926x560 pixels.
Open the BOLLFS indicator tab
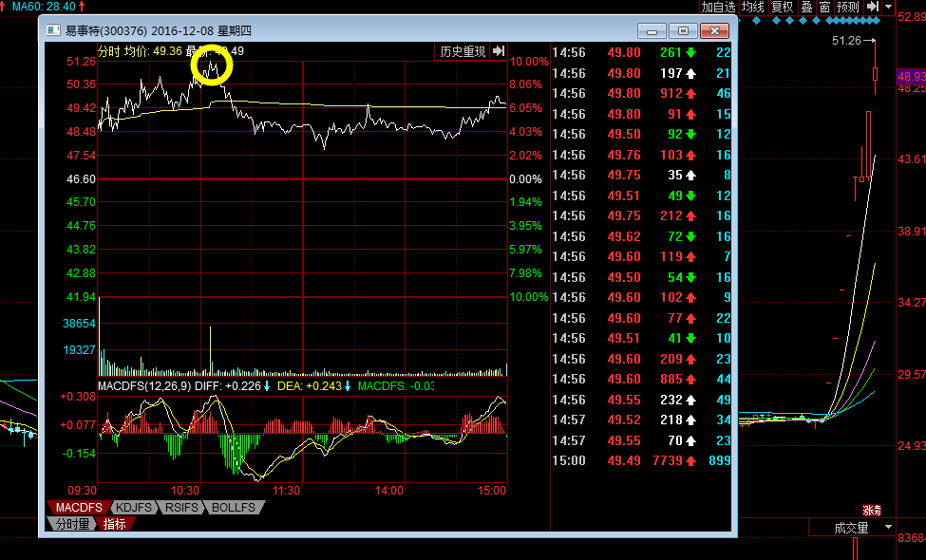234,508
